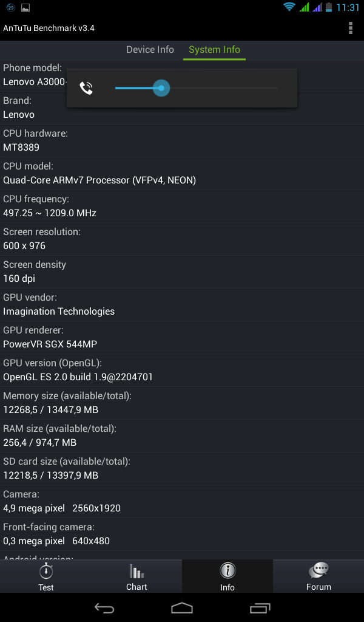This screenshot has width=364, height=622.
Task: Open the Chart bar graph icon
Action: pyautogui.click(x=136, y=572)
